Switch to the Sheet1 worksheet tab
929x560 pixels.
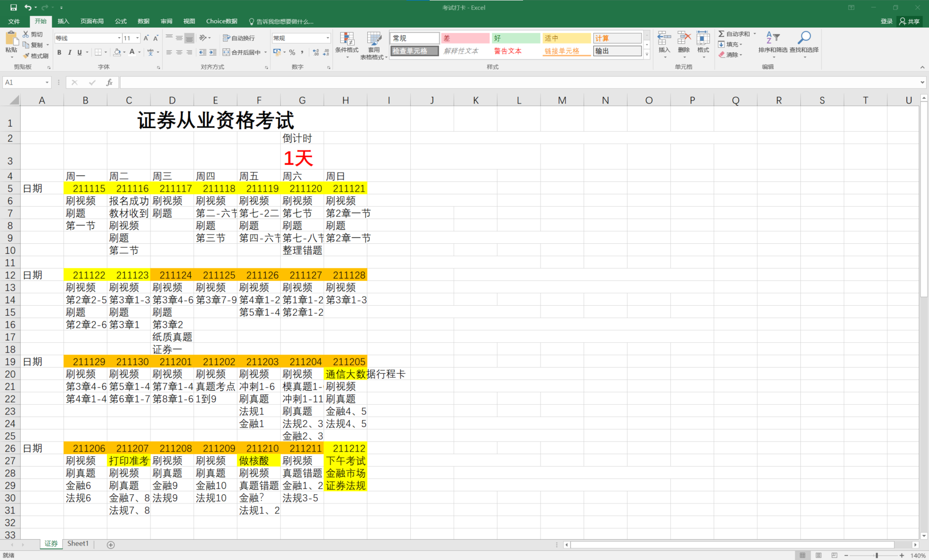point(78,544)
